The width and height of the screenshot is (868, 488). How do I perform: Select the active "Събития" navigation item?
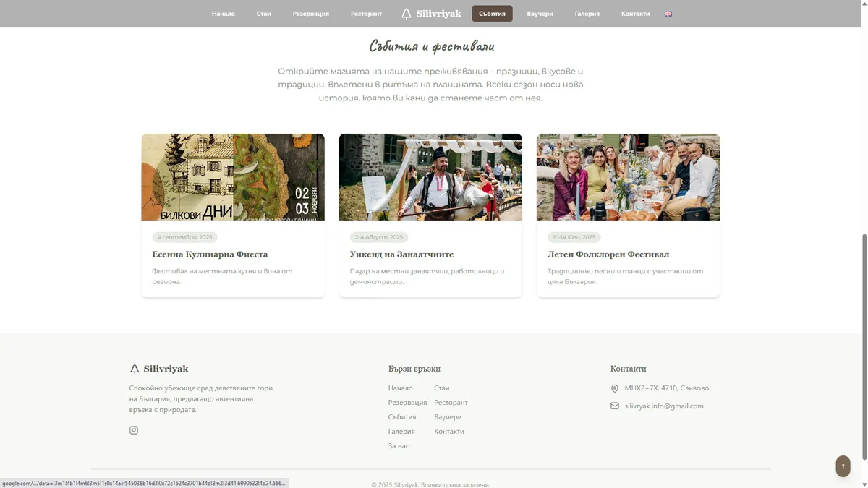[492, 13]
